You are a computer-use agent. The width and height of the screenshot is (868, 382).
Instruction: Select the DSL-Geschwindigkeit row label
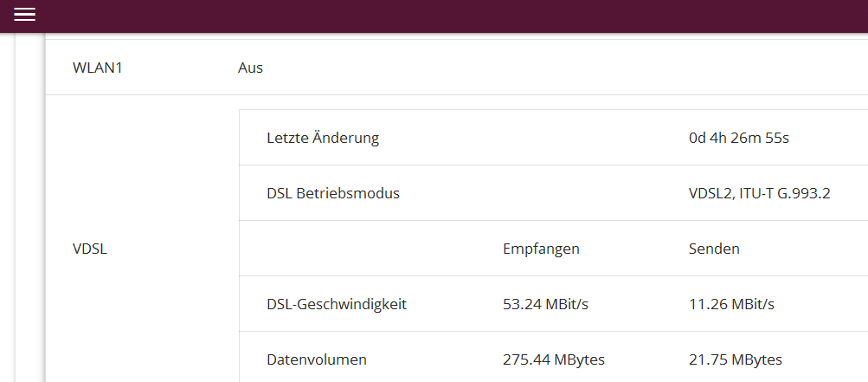point(337,304)
